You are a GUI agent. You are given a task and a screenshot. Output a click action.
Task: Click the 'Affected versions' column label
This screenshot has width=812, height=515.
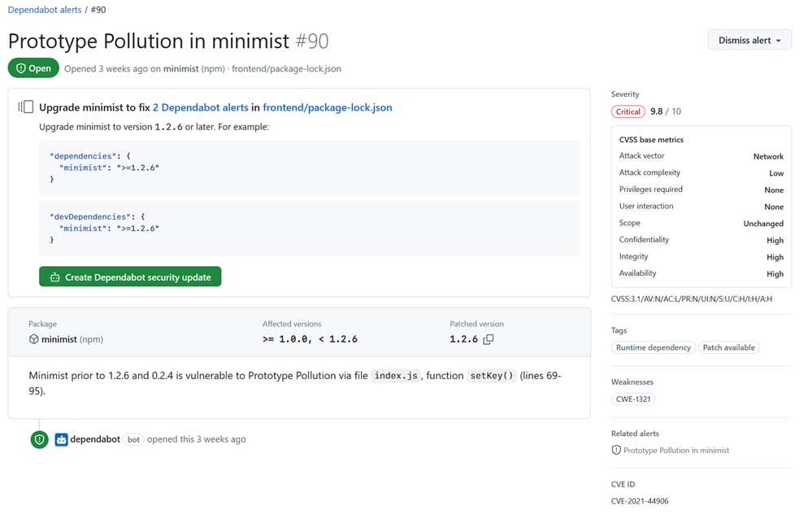[292, 324]
